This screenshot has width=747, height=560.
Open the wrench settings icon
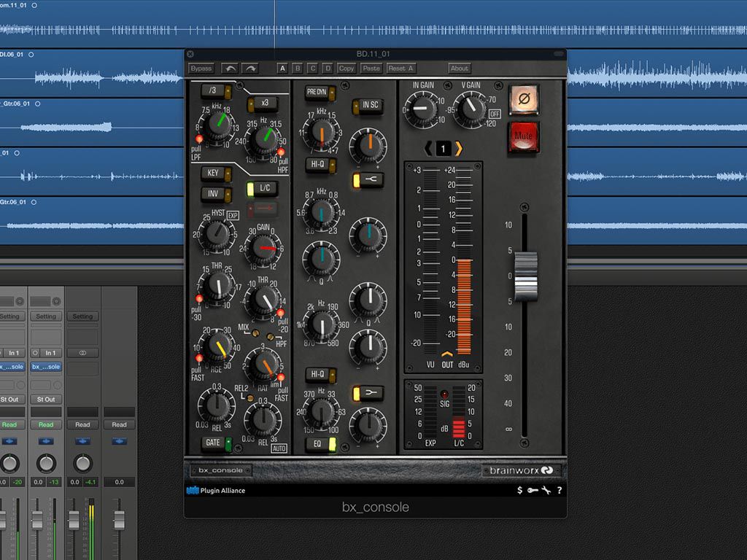pos(546,491)
